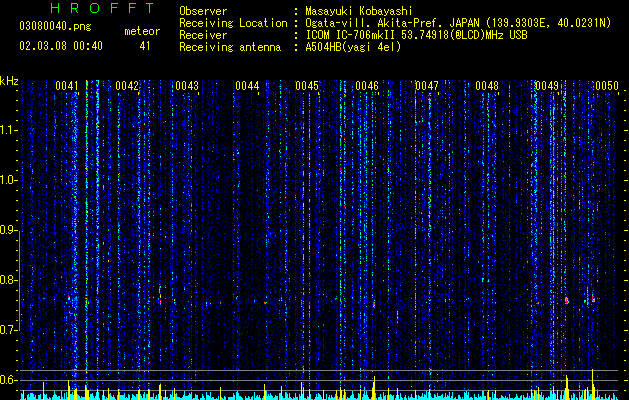Click the 0041 time marker
This screenshot has width=629, height=400.
pos(67,86)
